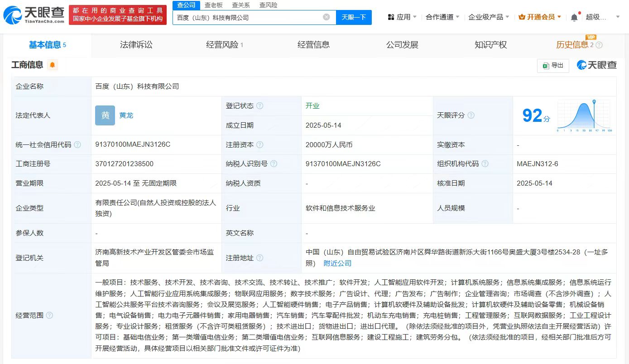Image resolution: width=629 pixels, height=364 pixels.
Task: Click the apps grid icon beside 应用
Action: click(x=391, y=17)
